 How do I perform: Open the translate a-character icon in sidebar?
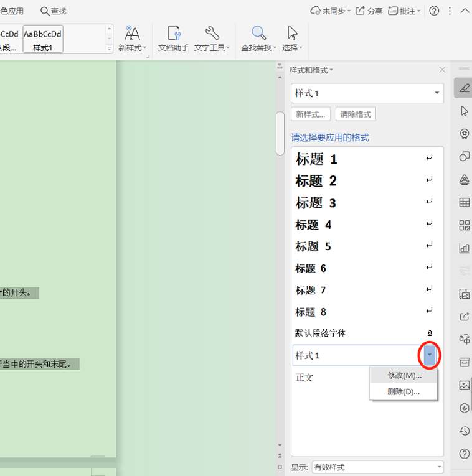point(464,338)
